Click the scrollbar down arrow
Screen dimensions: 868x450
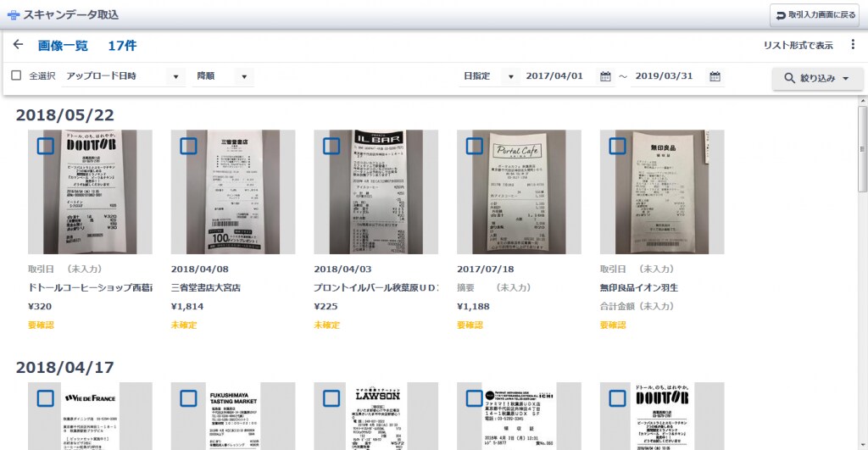pos(862,444)
